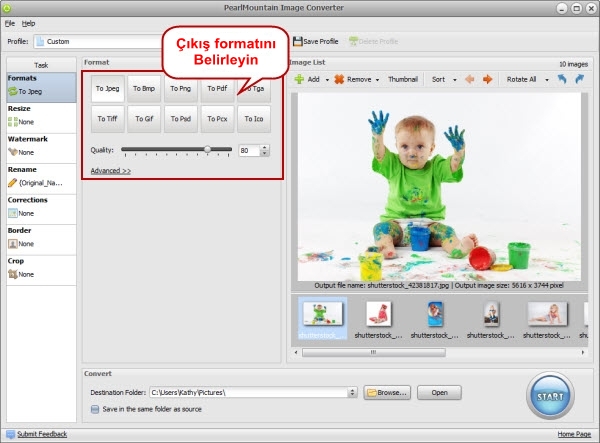The height and width of the screenshot is (443, 600).
Task: Click the Browse... folder button
Action: pyautogui.click(x=388, y=393)
